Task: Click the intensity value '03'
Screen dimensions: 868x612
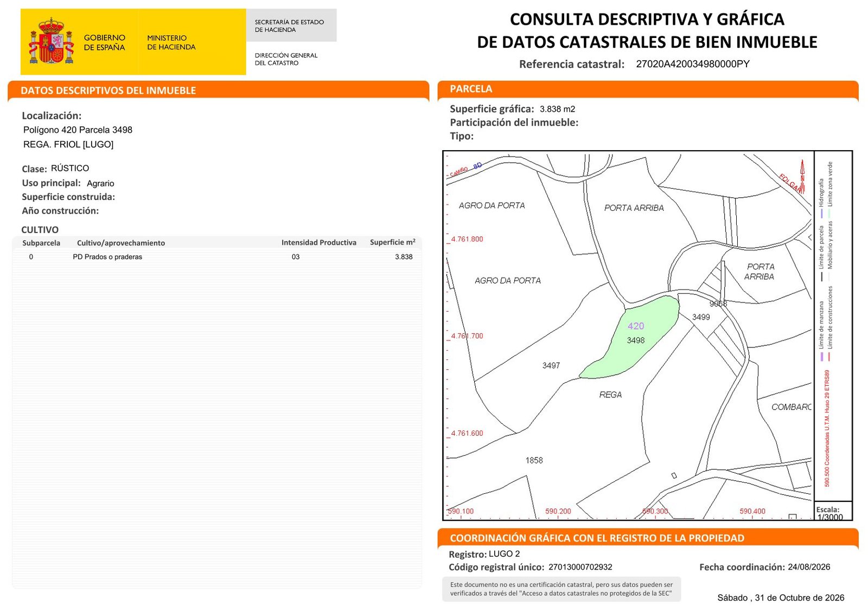Action: click(x=296, y=257)
